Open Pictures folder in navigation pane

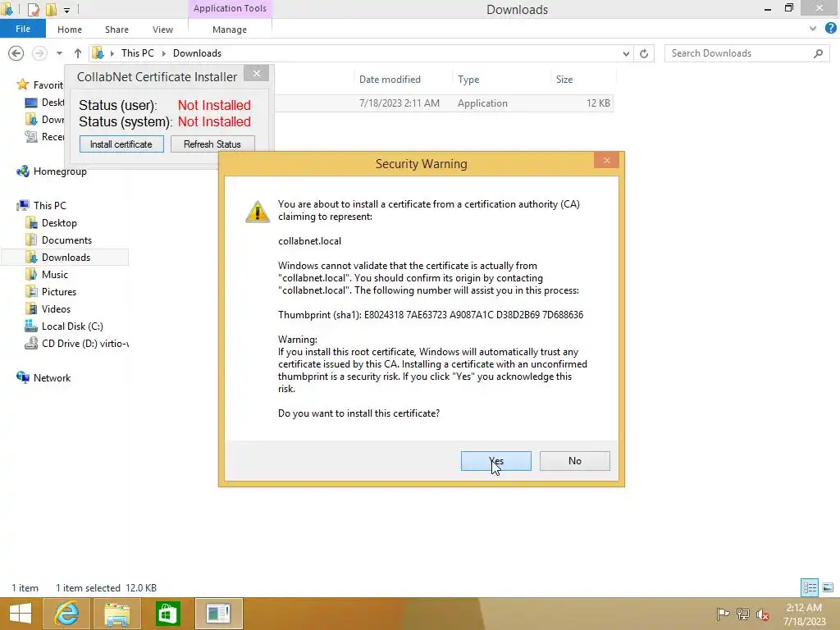(59, 292)
